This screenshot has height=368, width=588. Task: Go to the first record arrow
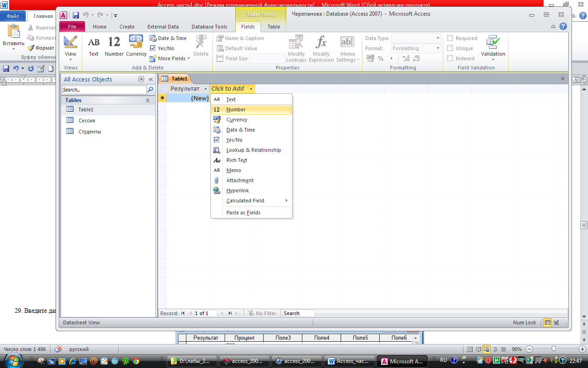183,313
